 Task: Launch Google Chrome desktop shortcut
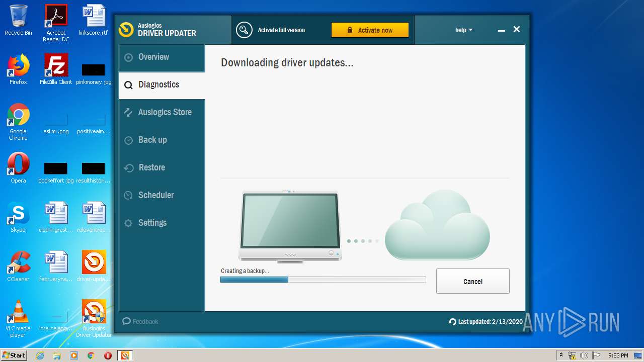pos(18,122)
